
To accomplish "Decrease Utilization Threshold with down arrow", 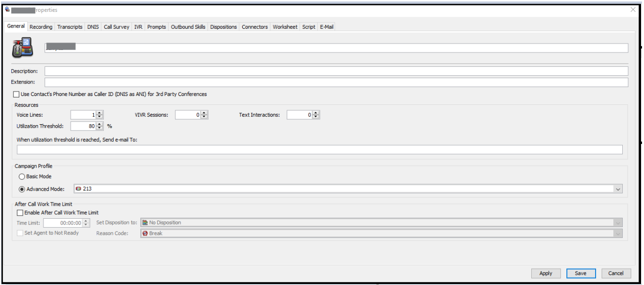I will (x=99, y=129).
